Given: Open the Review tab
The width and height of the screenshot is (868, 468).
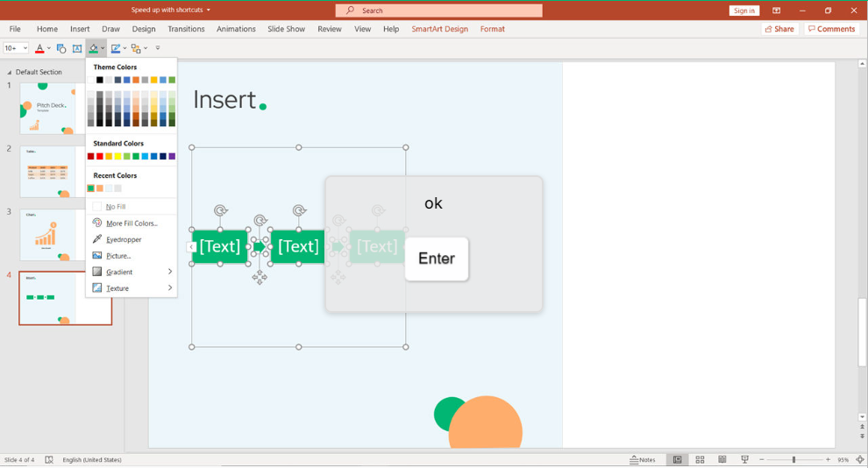Looking at the screenshot, I should tap(330, 29).
